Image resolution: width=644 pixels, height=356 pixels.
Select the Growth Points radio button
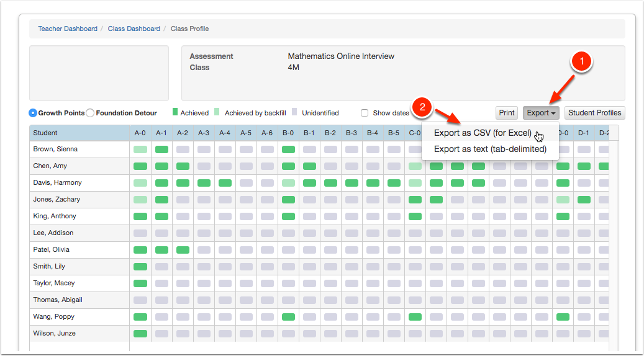(34, 113)
